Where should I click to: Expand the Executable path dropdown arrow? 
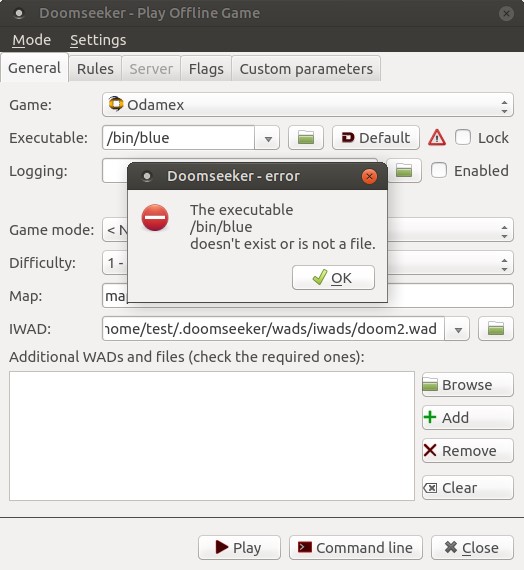coord(268,138)
